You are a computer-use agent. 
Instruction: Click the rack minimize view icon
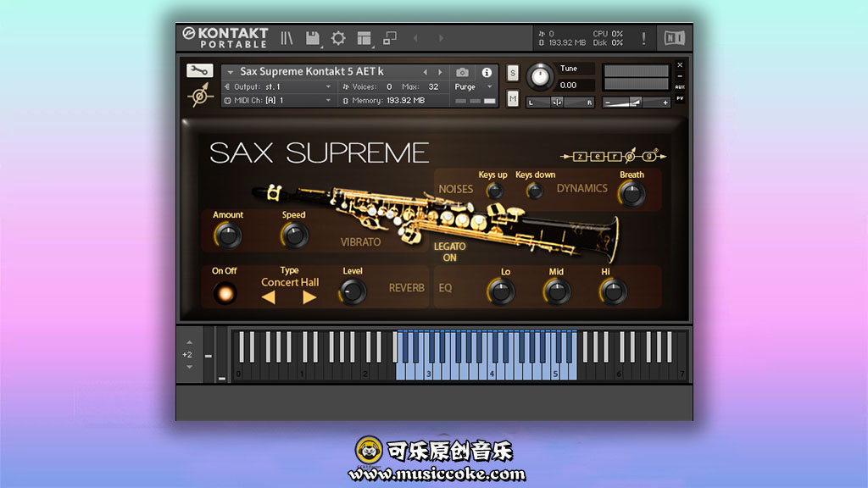tap(390, 38)
